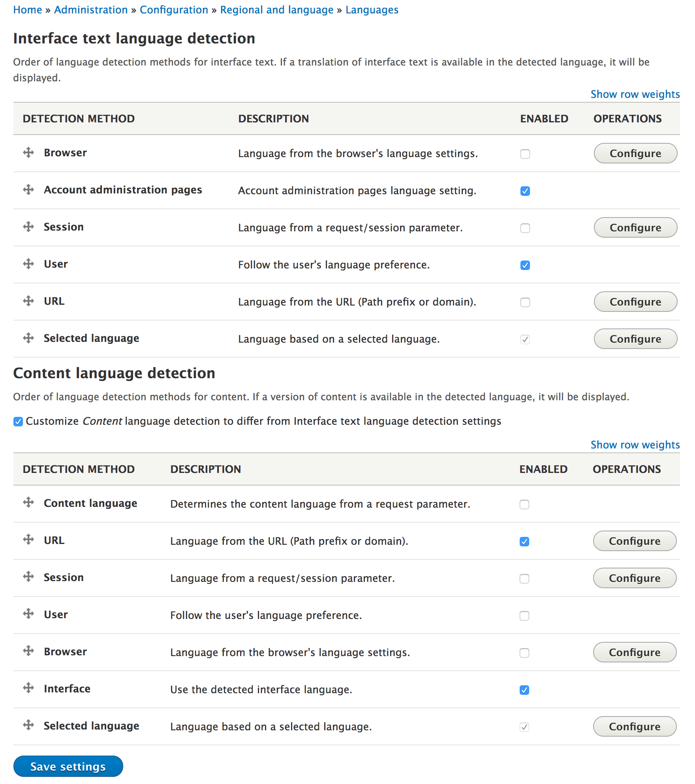Click the move crosshair next to Interface row
695x784 pixels.
tap(28, 689)
